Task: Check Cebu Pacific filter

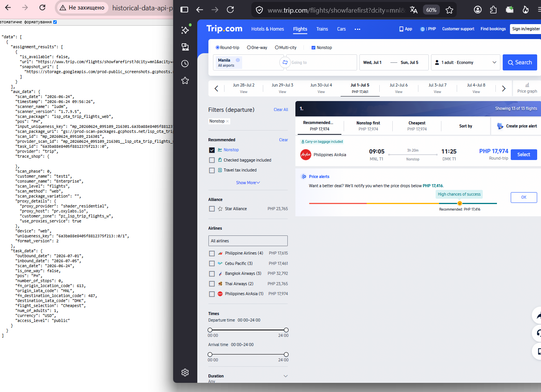Action: (x=212, y=263)
